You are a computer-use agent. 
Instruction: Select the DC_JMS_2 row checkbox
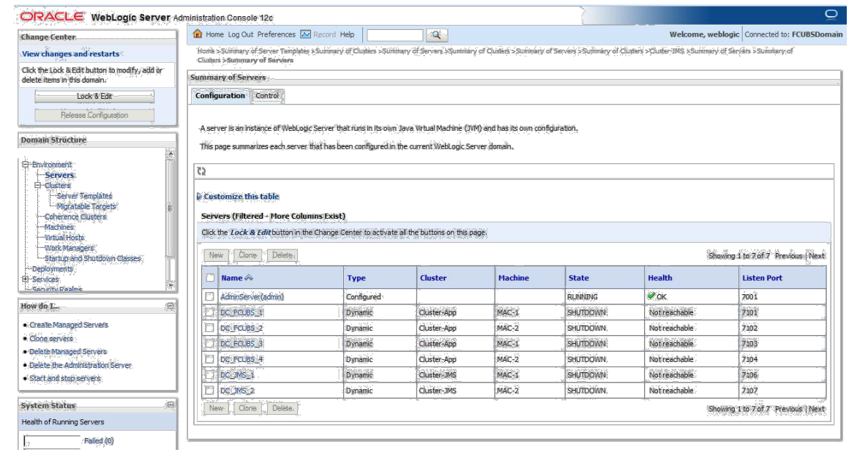click(210, 391)
